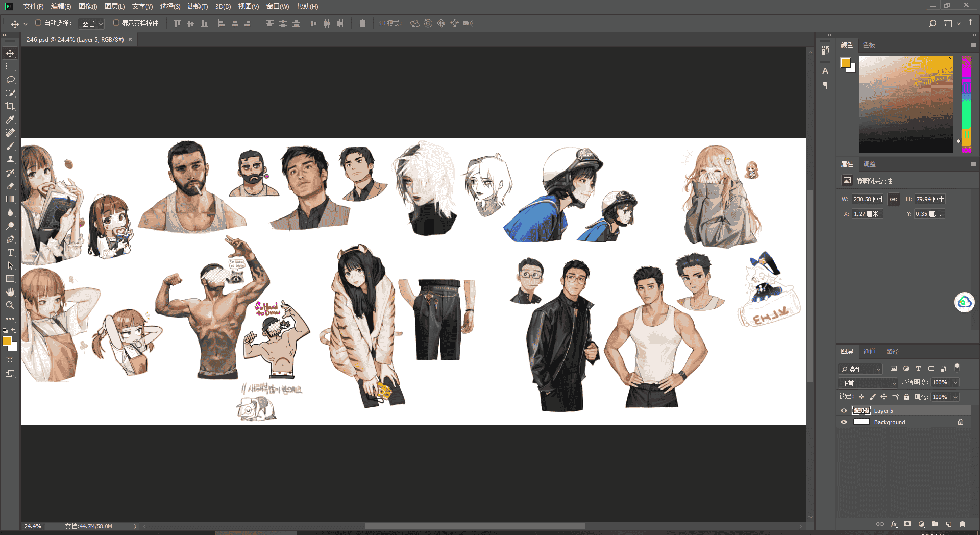Screen dimensions: 980x535
Task: Close the 246.psd document tab
Action: tap(130, 39)
